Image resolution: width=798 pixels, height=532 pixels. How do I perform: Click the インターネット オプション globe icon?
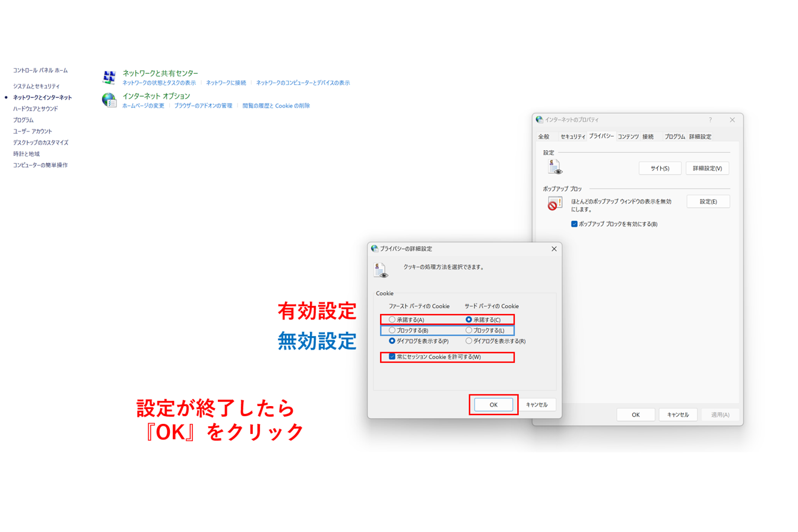click(109, 100)
